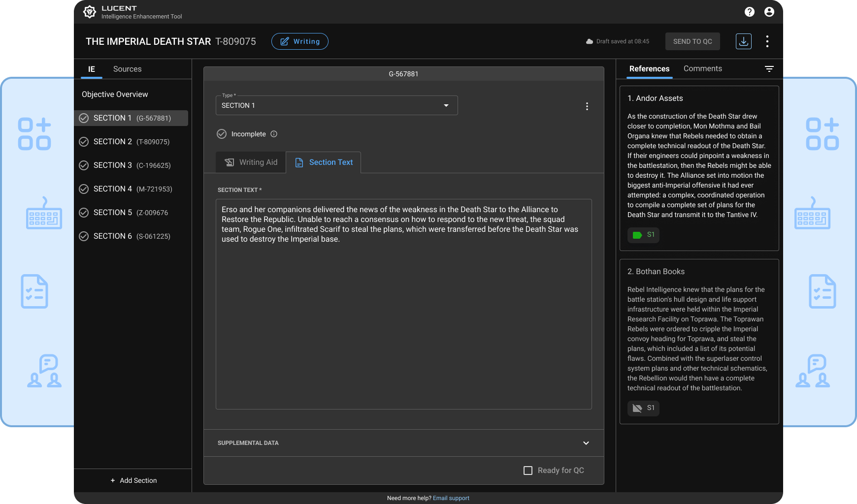This screenshot has width=857, height=504.
Task: Expand the Supplemental Data chevron
Action: [586, 443]
